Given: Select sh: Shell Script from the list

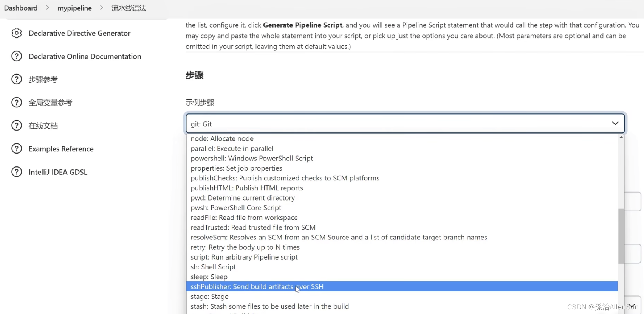Looking at the screenshot, I should (x=213, y=267).
